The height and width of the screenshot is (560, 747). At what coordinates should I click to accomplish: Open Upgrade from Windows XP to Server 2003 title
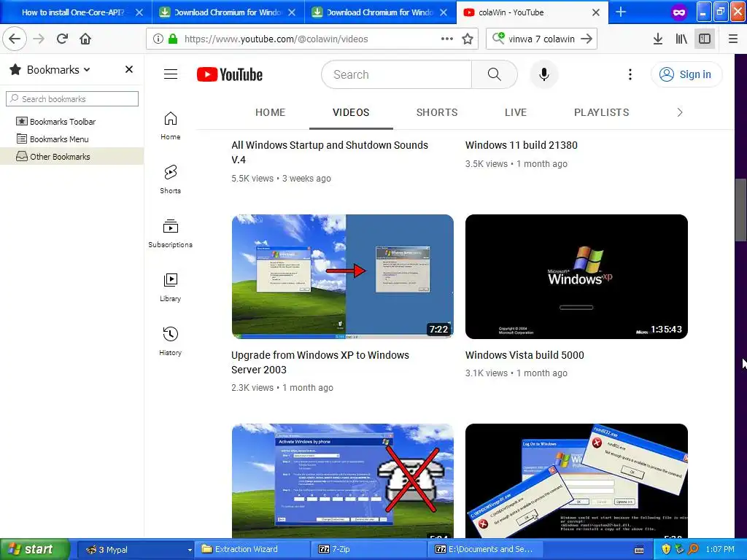tap(320, 362)
